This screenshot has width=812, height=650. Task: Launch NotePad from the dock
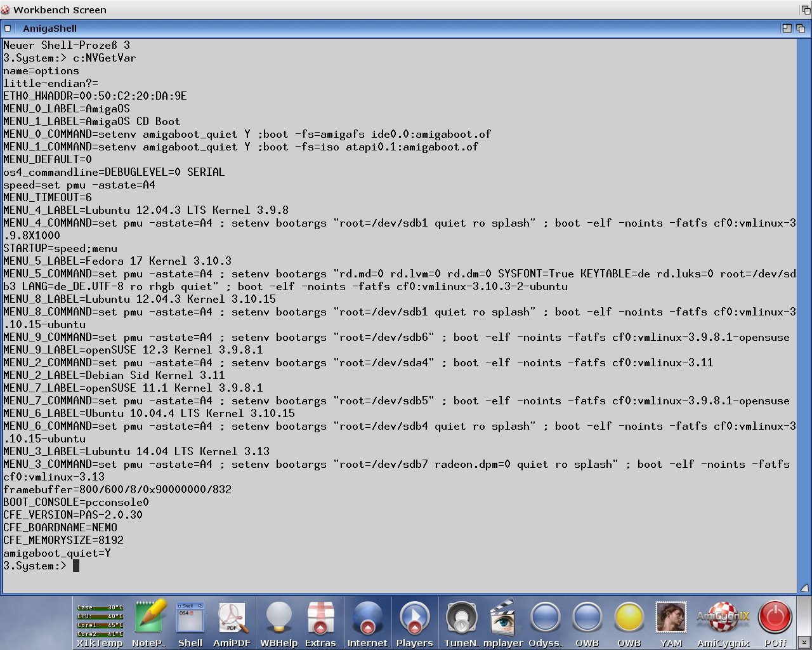click(148, 621)
